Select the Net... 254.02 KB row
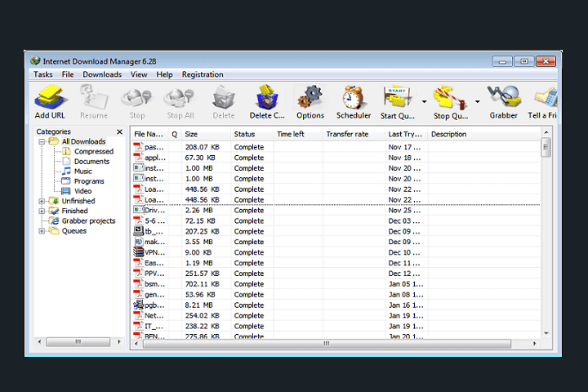 click(336, 315)
